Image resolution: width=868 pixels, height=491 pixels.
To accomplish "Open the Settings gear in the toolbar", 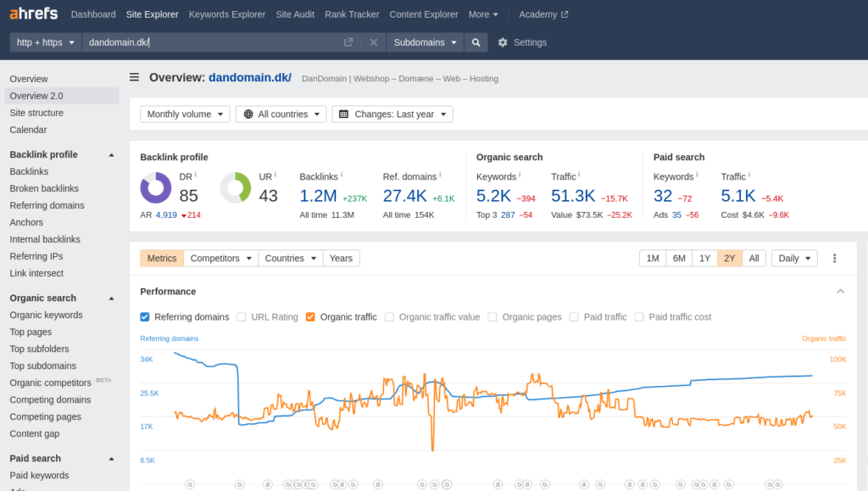I will tap(504, 42).
